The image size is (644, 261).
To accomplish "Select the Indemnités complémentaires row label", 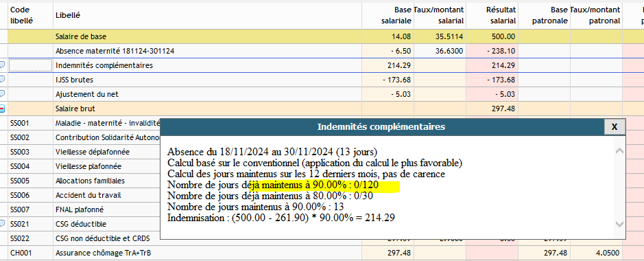I will pyautogui.click(x=104, y=65).
